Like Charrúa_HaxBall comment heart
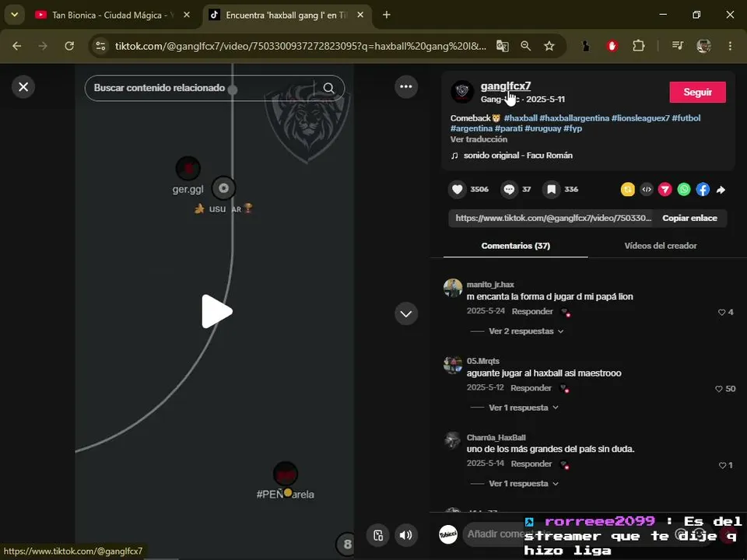The image size is (747, 560). [722, 465]
